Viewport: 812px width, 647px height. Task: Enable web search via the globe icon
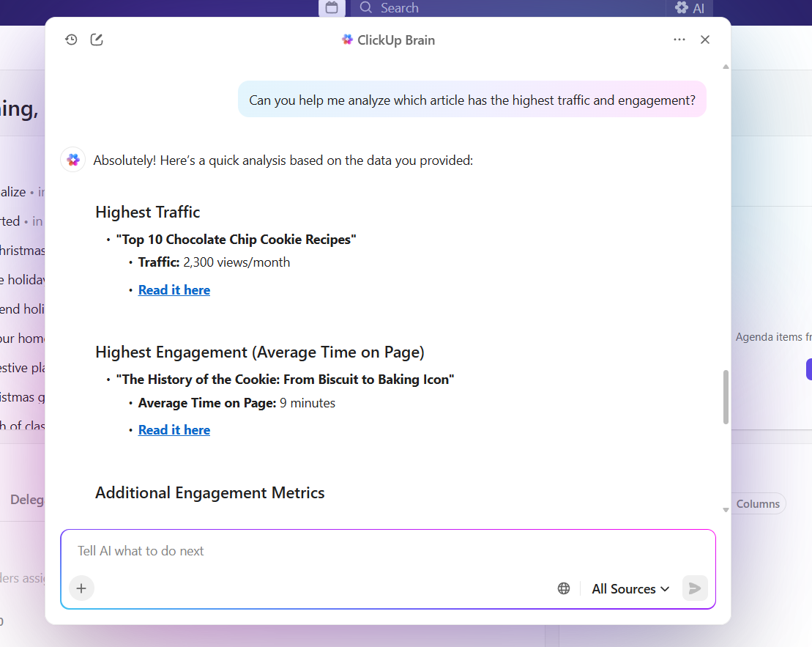(563, 588)
